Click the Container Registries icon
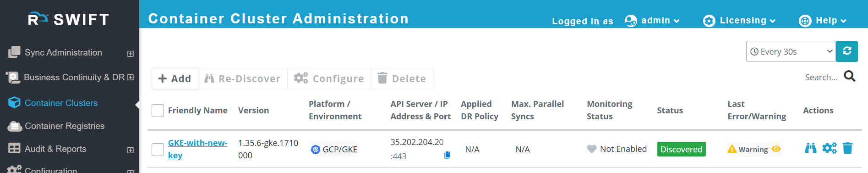 point(15,126)
